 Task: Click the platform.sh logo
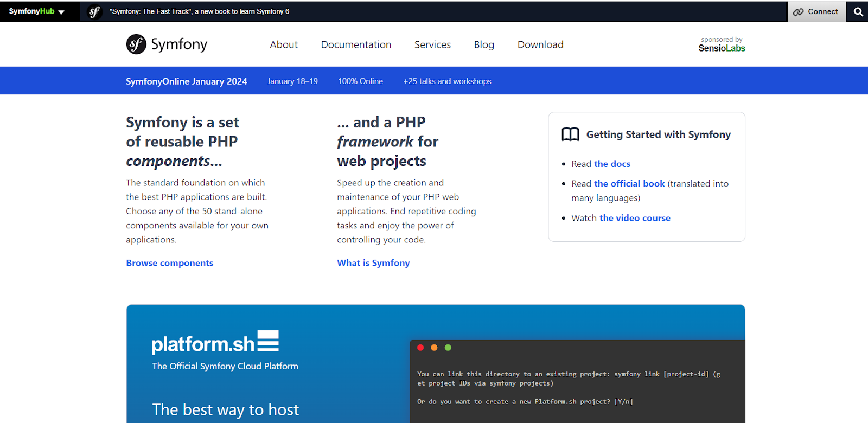215,343
